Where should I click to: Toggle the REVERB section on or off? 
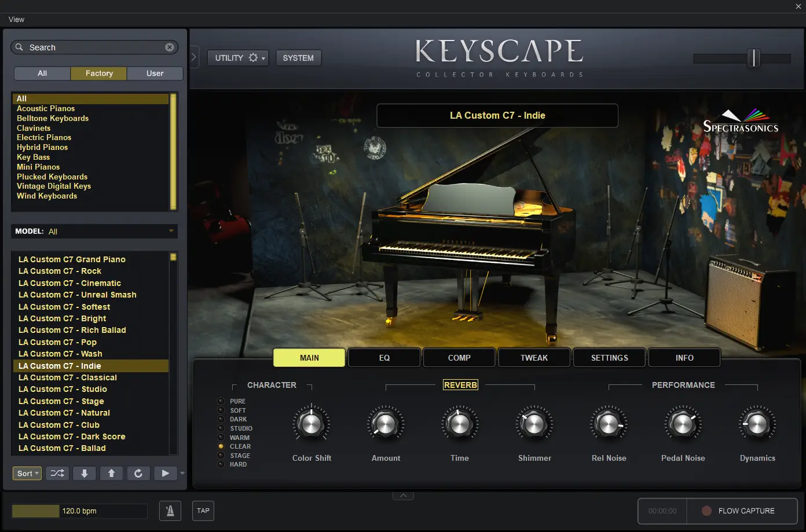pos(460,385)
